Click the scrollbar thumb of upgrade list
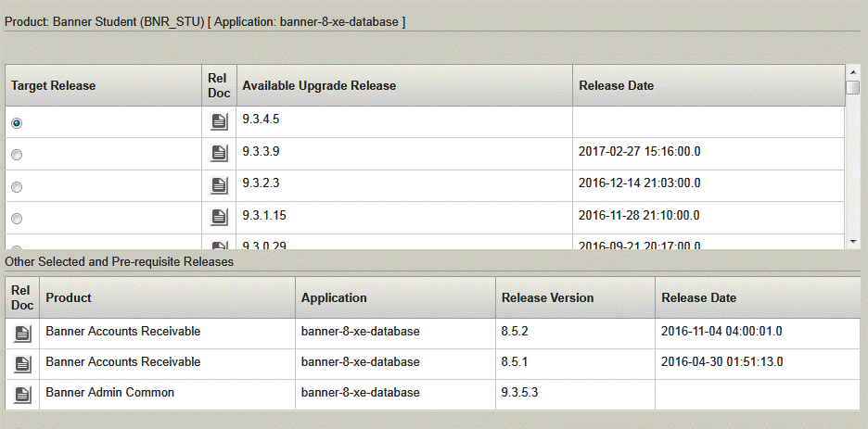 pyautogui.click(x=852, y=87)
